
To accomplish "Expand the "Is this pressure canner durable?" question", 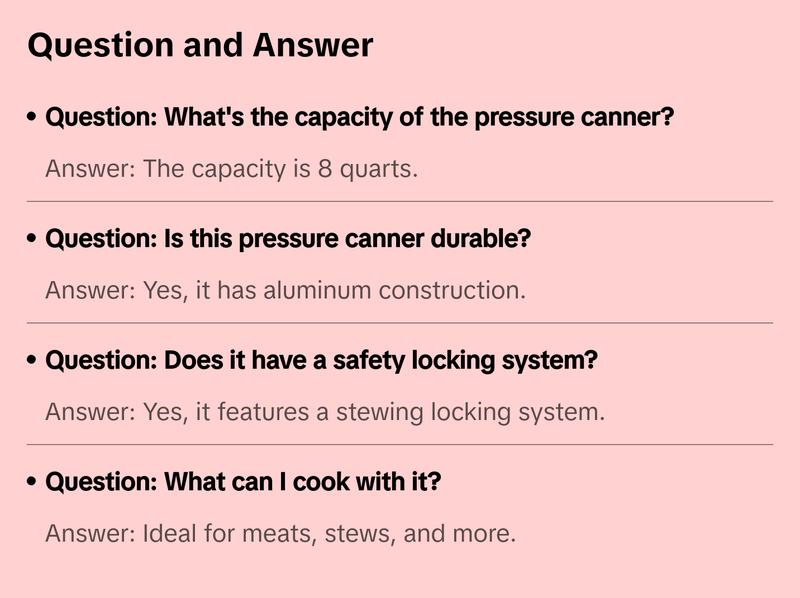I will 288,240.
